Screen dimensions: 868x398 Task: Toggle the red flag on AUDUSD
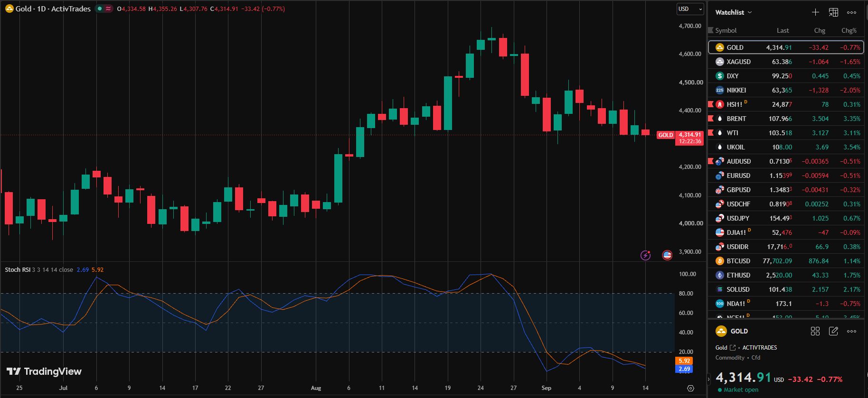point(711,161)
